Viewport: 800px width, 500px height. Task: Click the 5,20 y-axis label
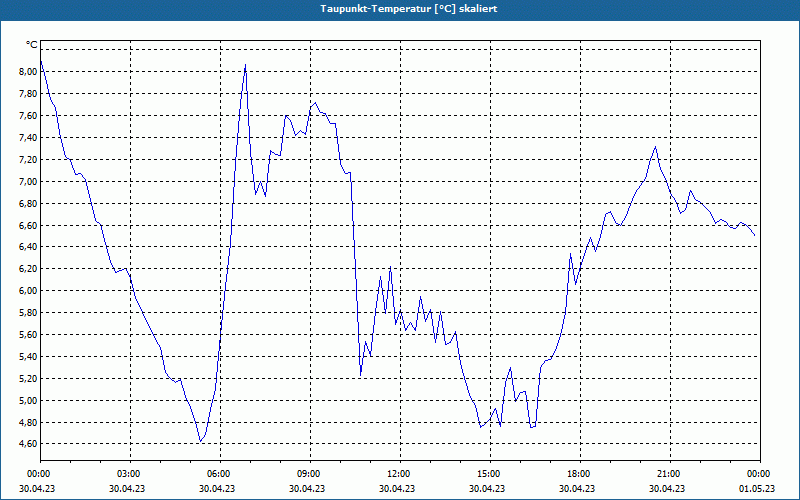28,379
